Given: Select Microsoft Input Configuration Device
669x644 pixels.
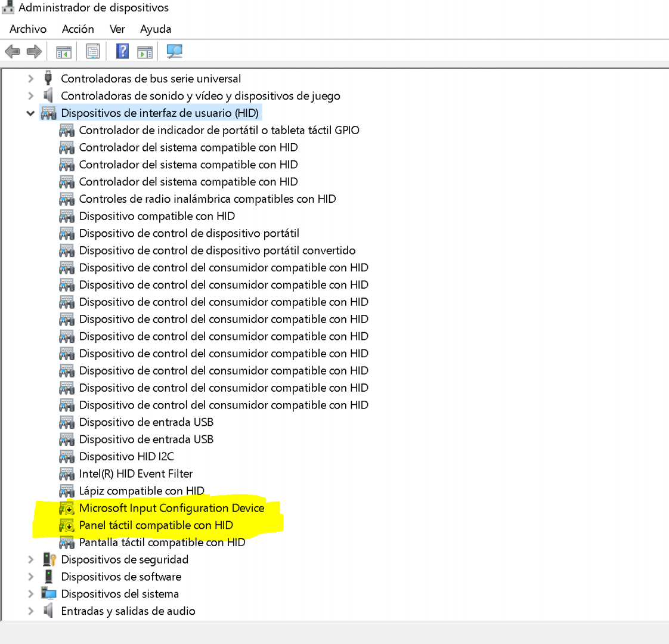Looking at the screenshot, I should click(x=171, y=508).
